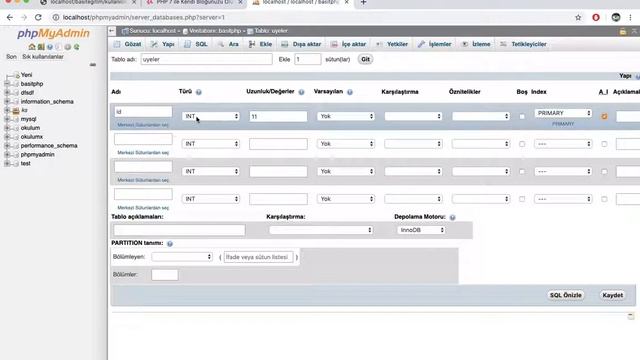Click the console icon at bottom right

631,316
